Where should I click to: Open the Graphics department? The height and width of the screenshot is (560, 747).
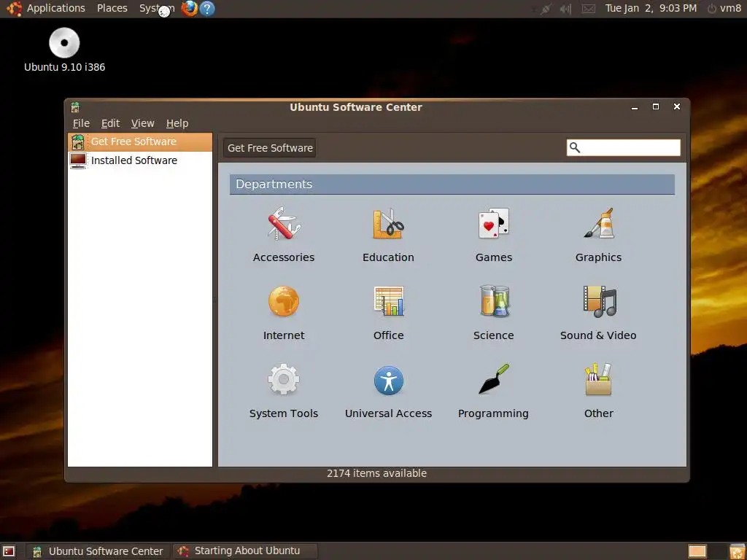click(598, 236)
